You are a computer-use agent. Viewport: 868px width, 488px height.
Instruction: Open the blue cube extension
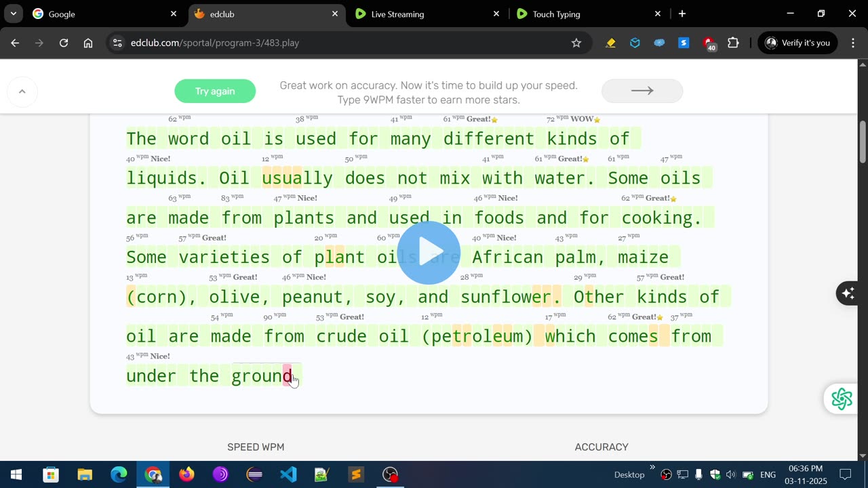635,43
